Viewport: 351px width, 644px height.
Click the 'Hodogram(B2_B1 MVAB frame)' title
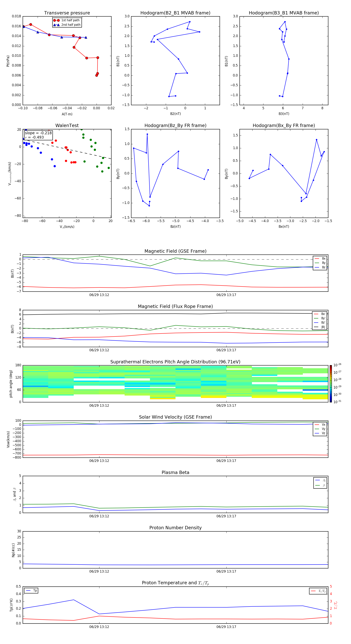[175, 13]
